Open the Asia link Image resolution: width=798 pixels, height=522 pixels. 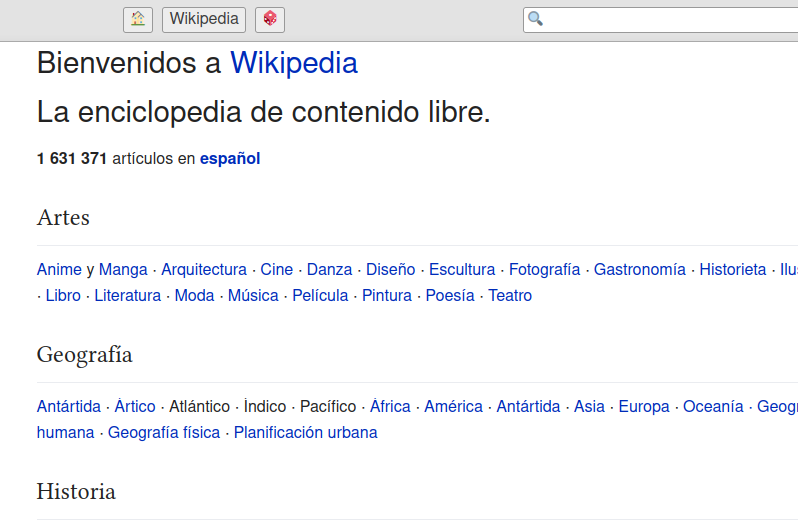pyautogui.click(x=589, y=406)
